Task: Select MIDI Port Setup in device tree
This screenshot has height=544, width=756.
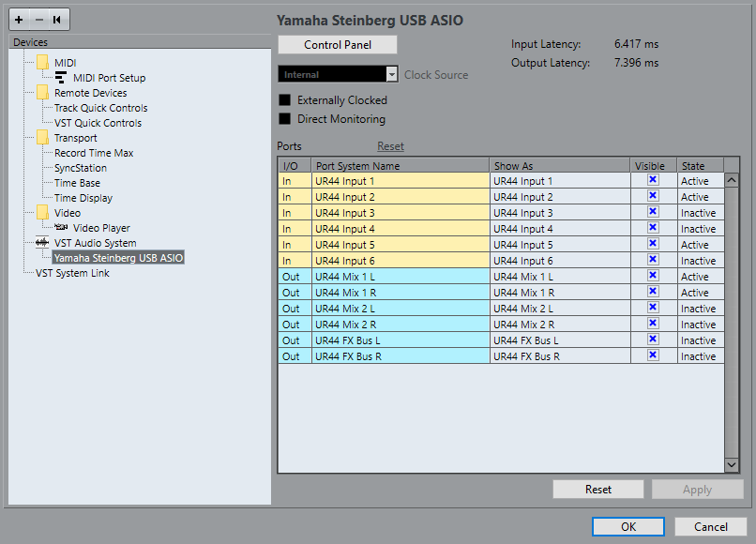Action: coord(109,78)
